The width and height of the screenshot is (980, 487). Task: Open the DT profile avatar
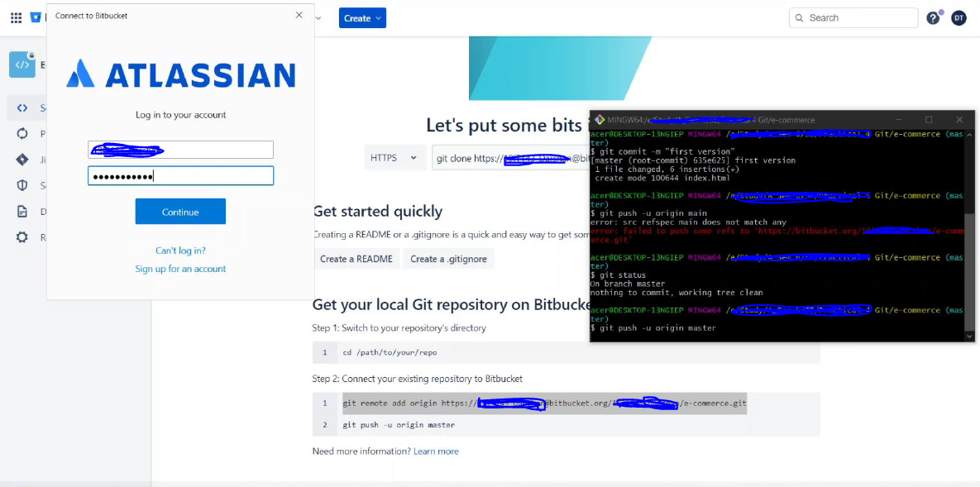958,18
